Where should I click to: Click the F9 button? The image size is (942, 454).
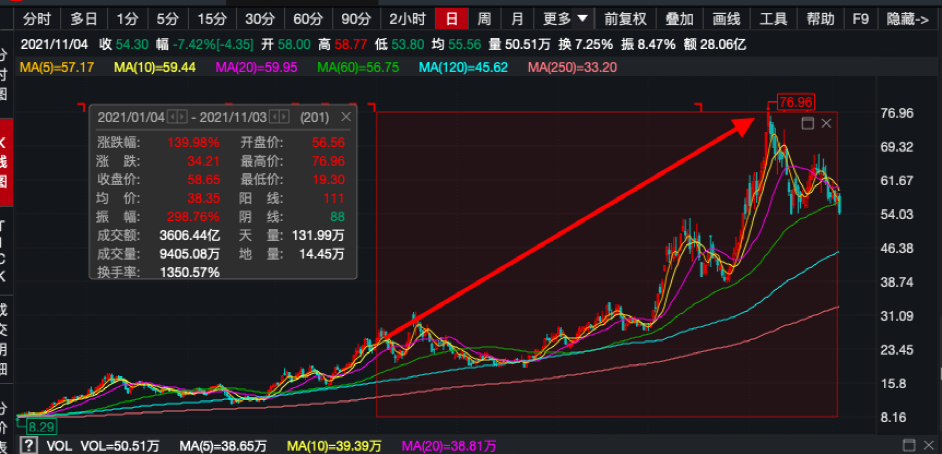click(860, 19)
